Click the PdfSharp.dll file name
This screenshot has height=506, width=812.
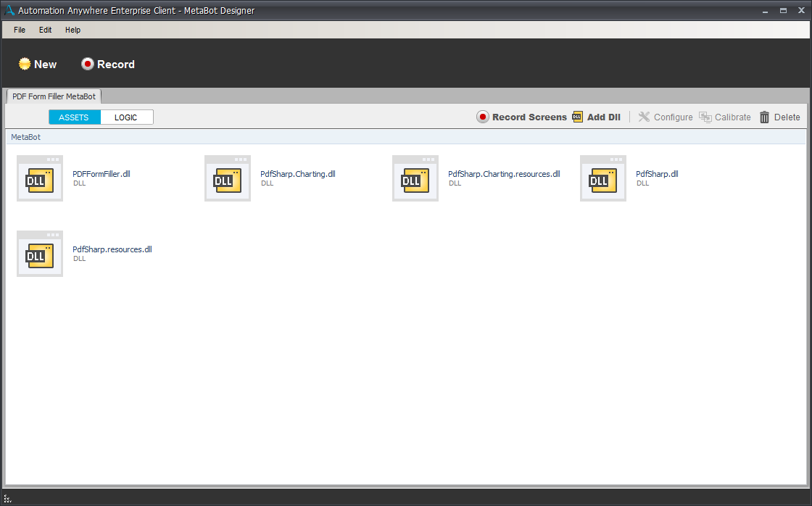point(657,174)
